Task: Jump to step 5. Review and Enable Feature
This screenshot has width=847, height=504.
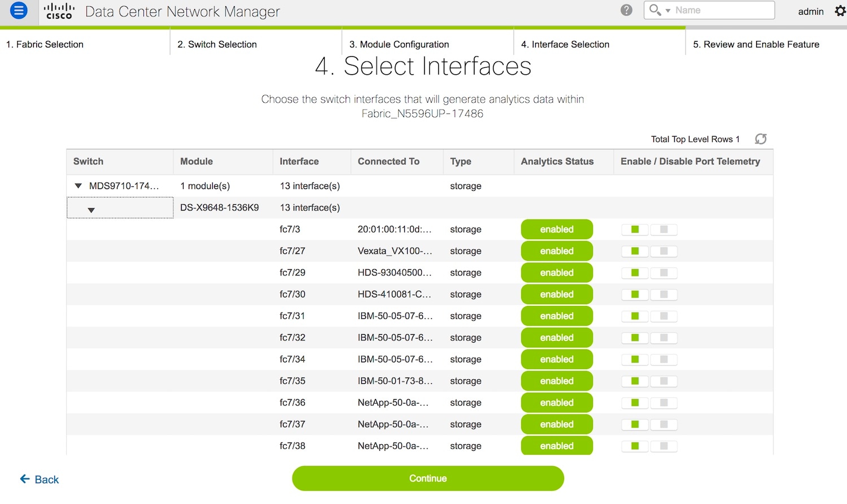Action: [756, 44]
